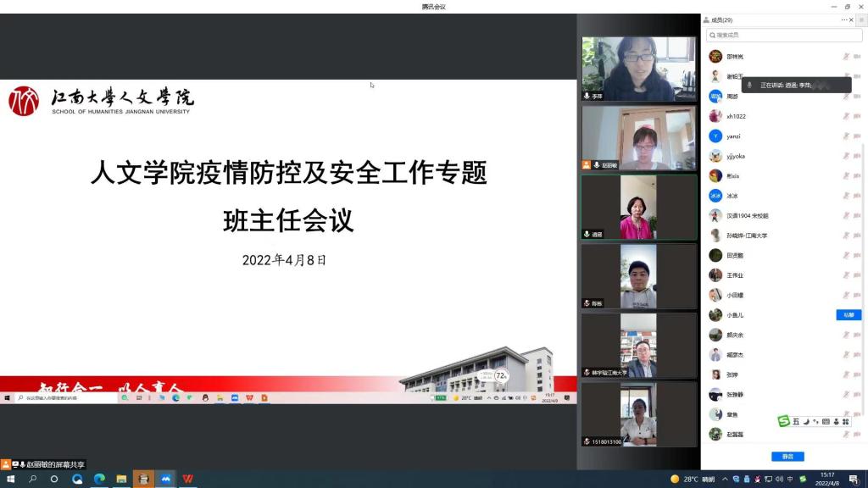Open the notification center icon

coord(854,479)
